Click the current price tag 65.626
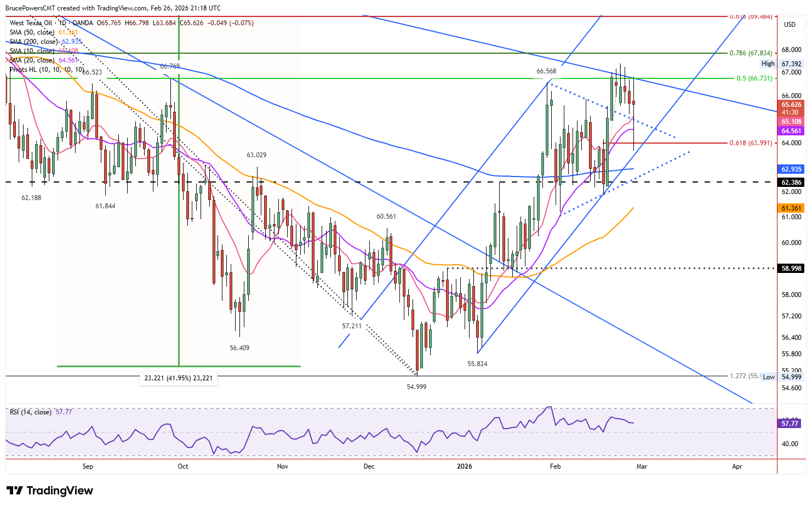Viewport: 812px width, 507px height. point(791,105)
